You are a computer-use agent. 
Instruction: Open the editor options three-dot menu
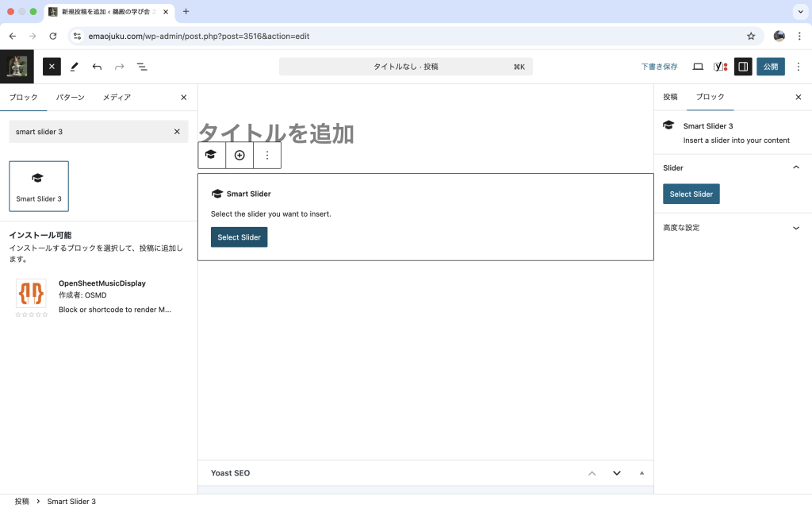(x=798, y=67)
